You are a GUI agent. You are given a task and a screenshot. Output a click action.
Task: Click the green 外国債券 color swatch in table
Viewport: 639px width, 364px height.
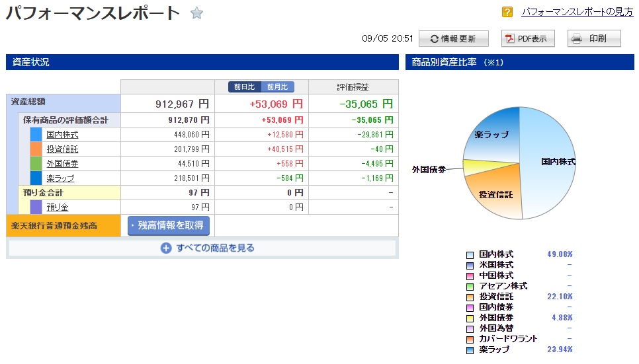click(36, 164)
